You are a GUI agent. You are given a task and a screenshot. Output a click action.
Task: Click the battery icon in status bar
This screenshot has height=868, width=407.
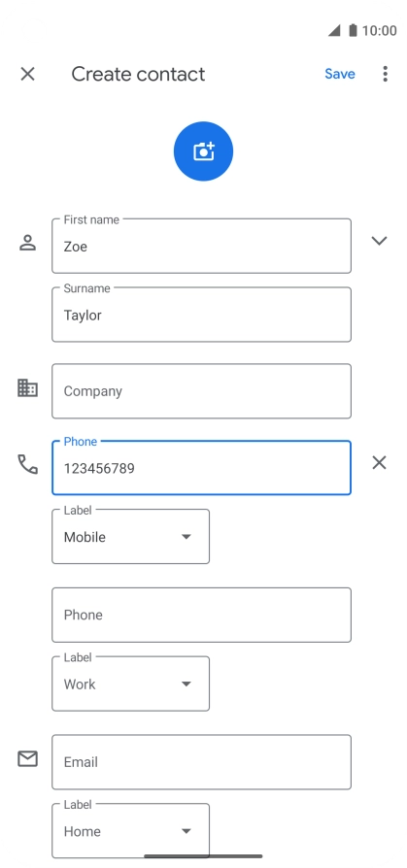pyautogui.click(x=353, y=30)
